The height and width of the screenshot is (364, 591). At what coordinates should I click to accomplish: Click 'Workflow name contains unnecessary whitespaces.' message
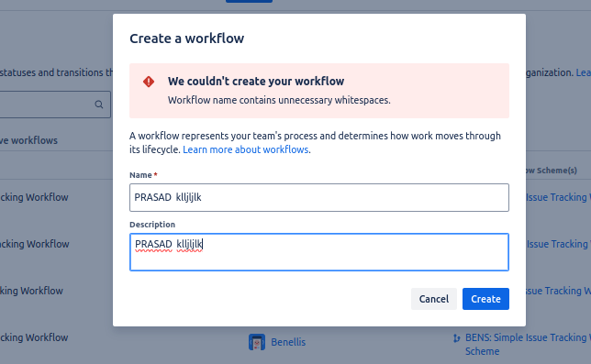pos(279,100)
